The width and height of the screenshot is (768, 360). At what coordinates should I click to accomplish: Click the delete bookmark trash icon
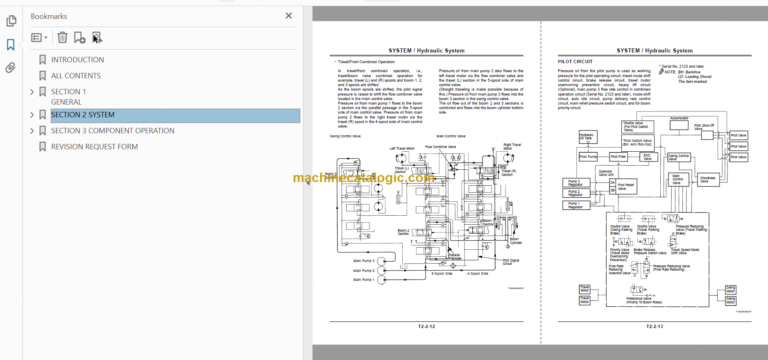[x=62, y=37]
